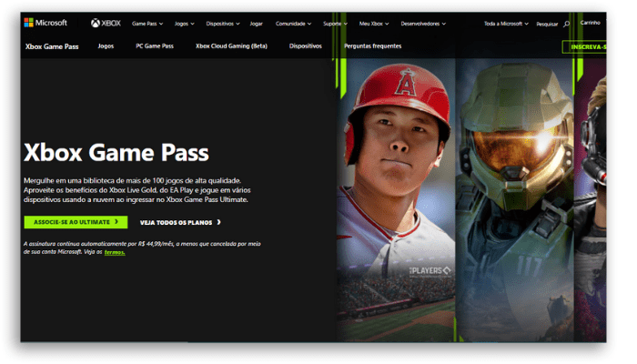Go to the Perguntas frequentes tab

(x=372, y=45)
